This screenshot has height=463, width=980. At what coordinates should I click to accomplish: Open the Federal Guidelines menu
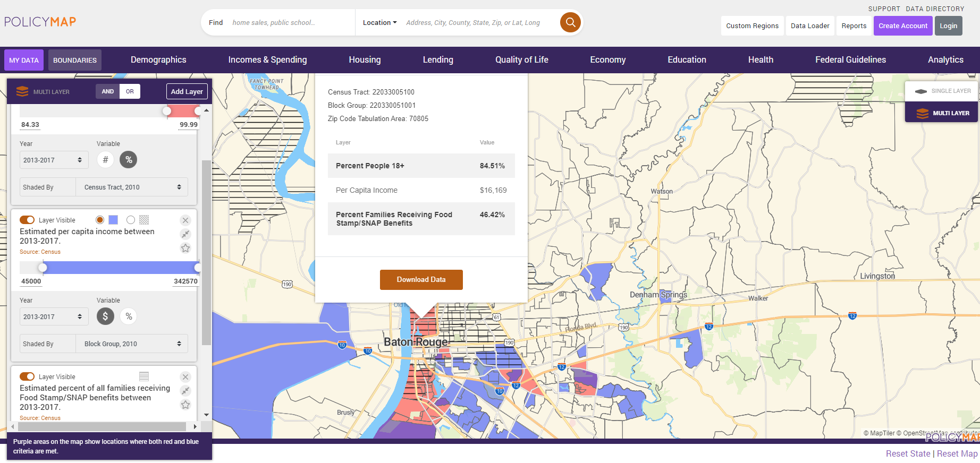tap(850, 60)
